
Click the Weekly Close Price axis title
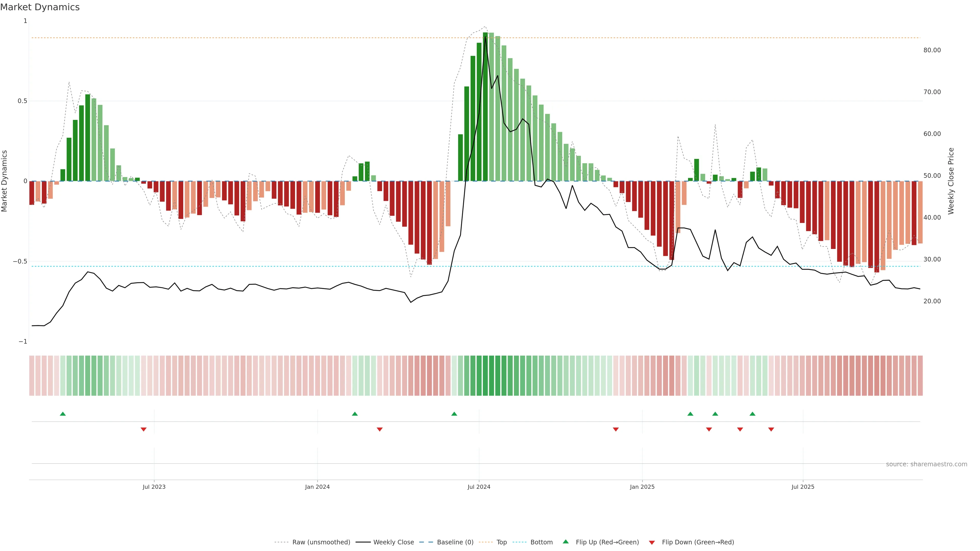pos(951,181)
